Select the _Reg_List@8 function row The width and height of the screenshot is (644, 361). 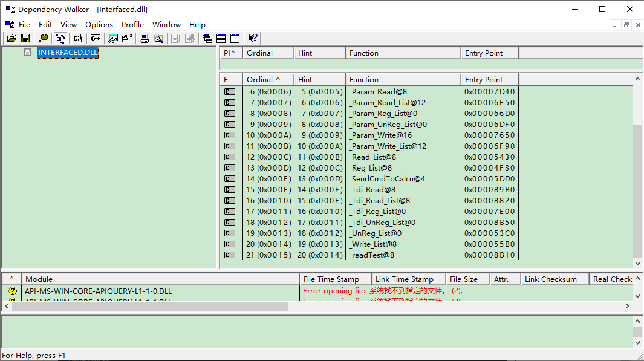coord(369,168)
